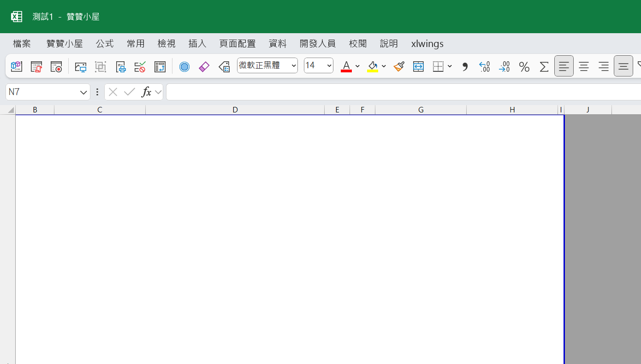
Task: Switch to the 檢視 tab
Action: 166,44
